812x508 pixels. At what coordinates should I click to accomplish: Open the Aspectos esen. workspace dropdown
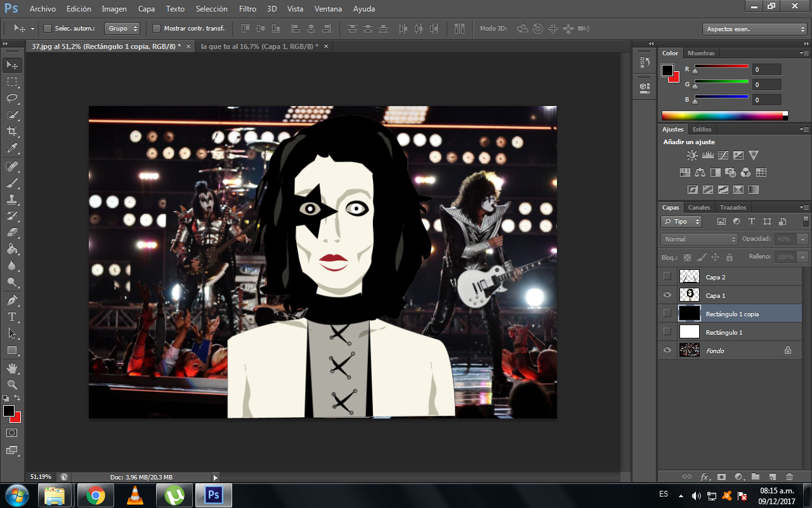(755, 29)
